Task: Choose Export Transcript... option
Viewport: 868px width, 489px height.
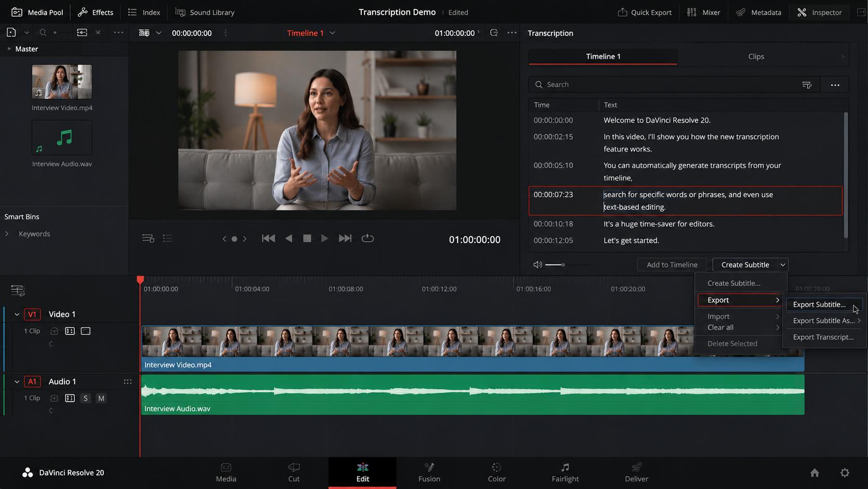Action: [x=823, y=337]
